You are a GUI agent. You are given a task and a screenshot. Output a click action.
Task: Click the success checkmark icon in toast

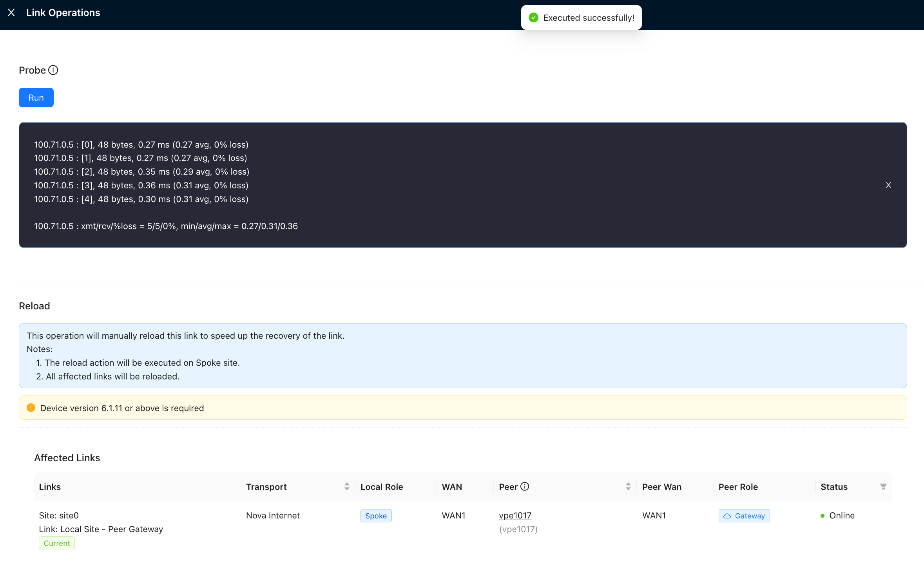533,18
